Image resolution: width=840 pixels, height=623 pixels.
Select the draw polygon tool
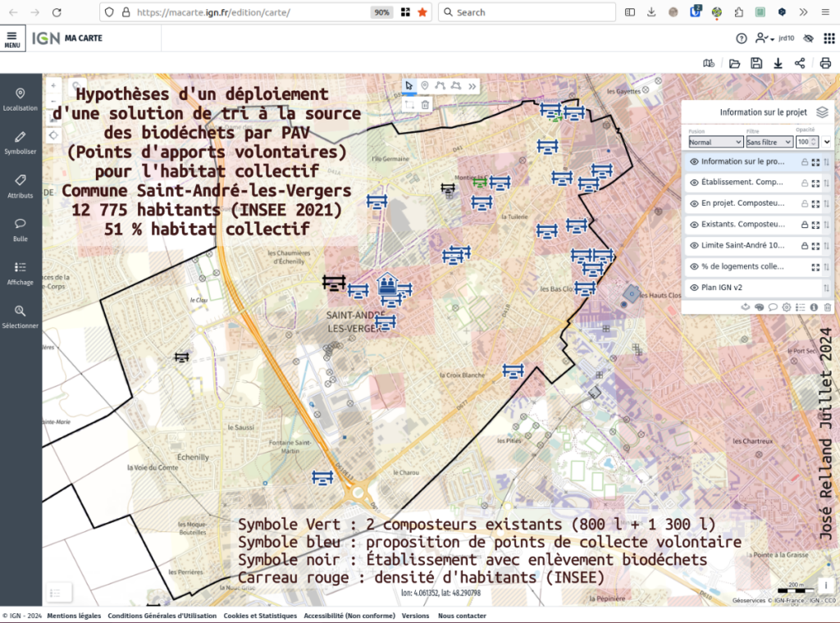tap(456, 85)
